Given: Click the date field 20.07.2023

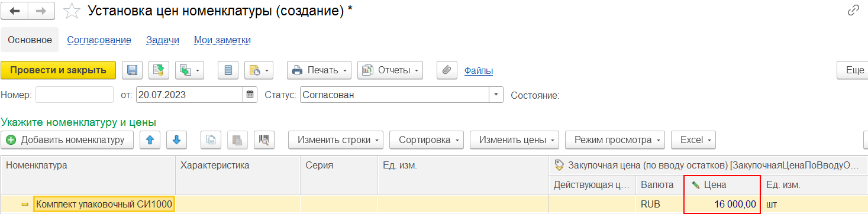Looking at the screenshot, I should click(x=190, y=95).
